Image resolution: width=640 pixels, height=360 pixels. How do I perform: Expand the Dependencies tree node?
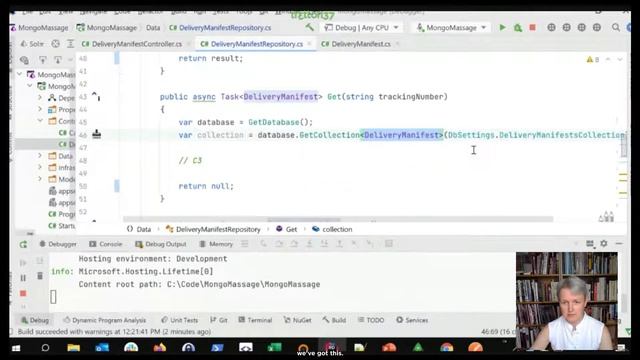(x=40, y=98)
